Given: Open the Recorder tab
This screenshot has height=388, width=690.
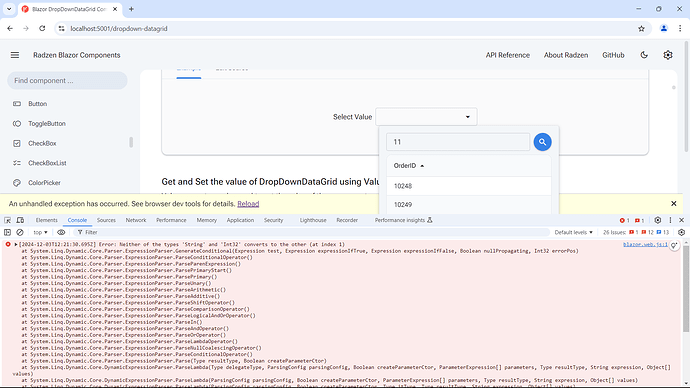Looking at the screenshot, I should pos(347,220).
